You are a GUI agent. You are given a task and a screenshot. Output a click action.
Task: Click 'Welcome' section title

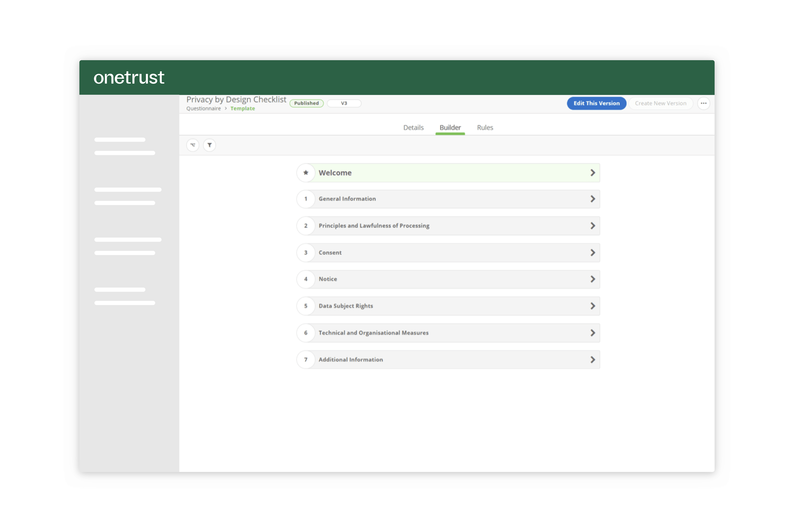335,173
